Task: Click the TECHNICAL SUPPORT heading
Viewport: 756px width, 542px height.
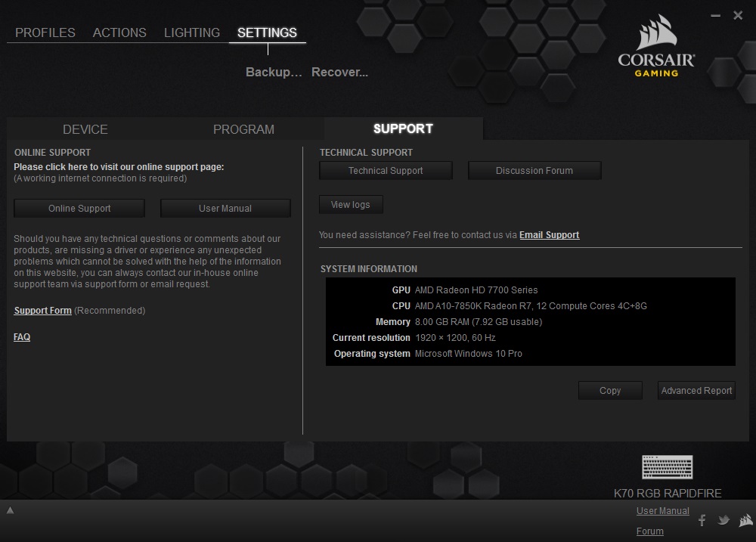Action: coord(366,153)
